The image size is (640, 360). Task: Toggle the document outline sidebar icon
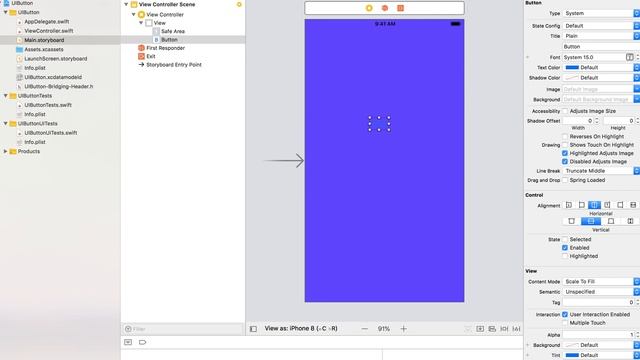coord(253,329)
